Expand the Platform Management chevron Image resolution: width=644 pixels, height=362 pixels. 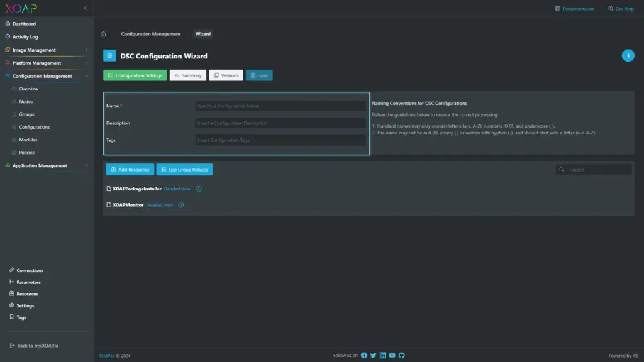pos(87,63)
